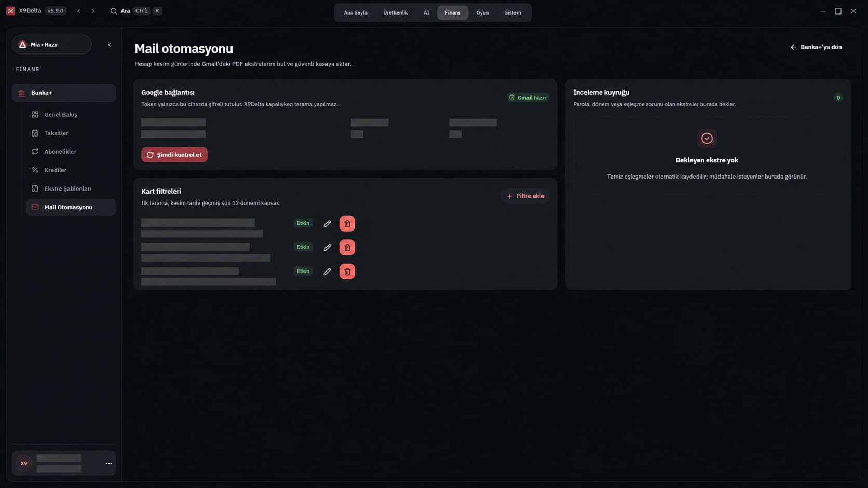This screenshot has width=868, height=488.
Task: Delete the first card filter
Action: (347, 224)
